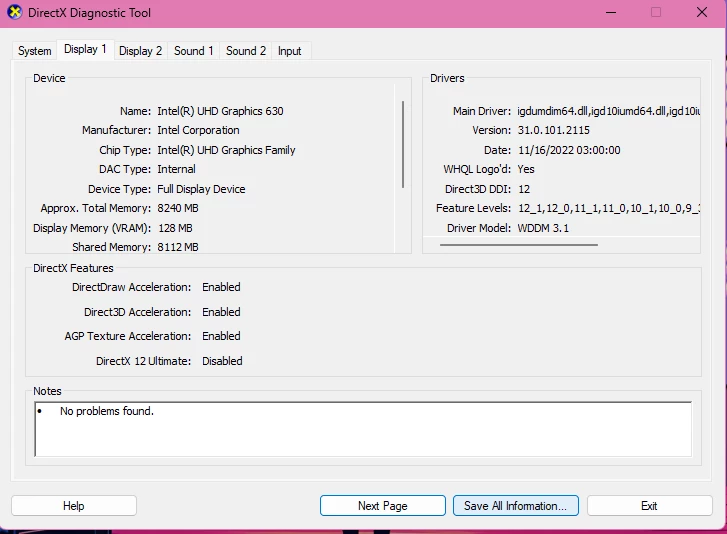Screen dimensions: 727x534
Task: Close the DirectX Diagnostic Tool window
Action: point(702,13)
